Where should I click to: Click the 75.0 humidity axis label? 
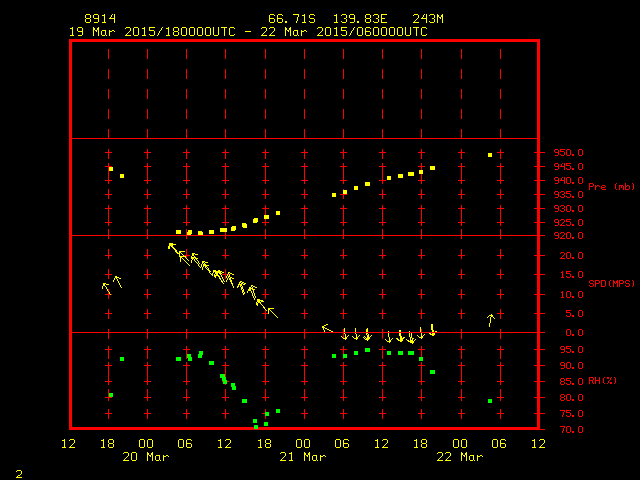coord(571,414)
